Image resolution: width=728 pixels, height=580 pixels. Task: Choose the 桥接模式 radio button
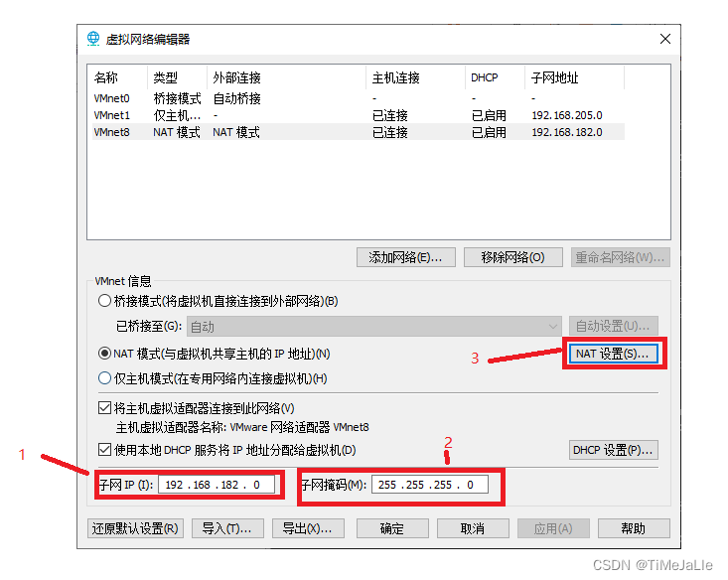(105, 301)
